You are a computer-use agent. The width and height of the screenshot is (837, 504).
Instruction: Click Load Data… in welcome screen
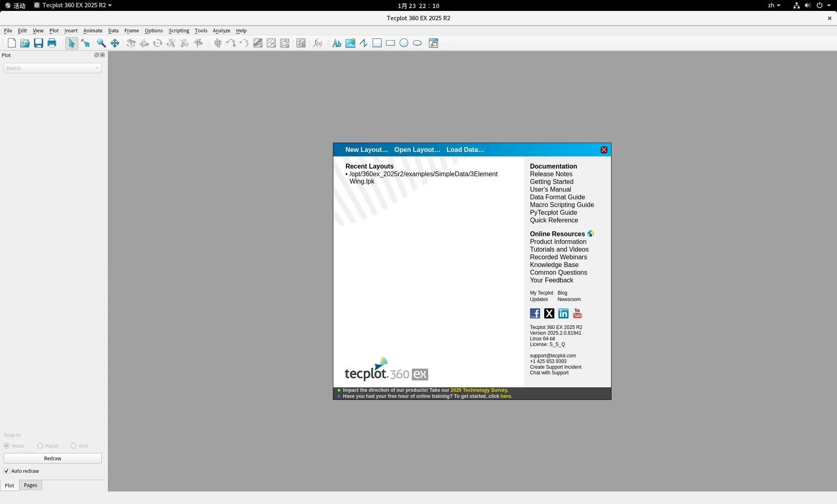click(465, 149)
